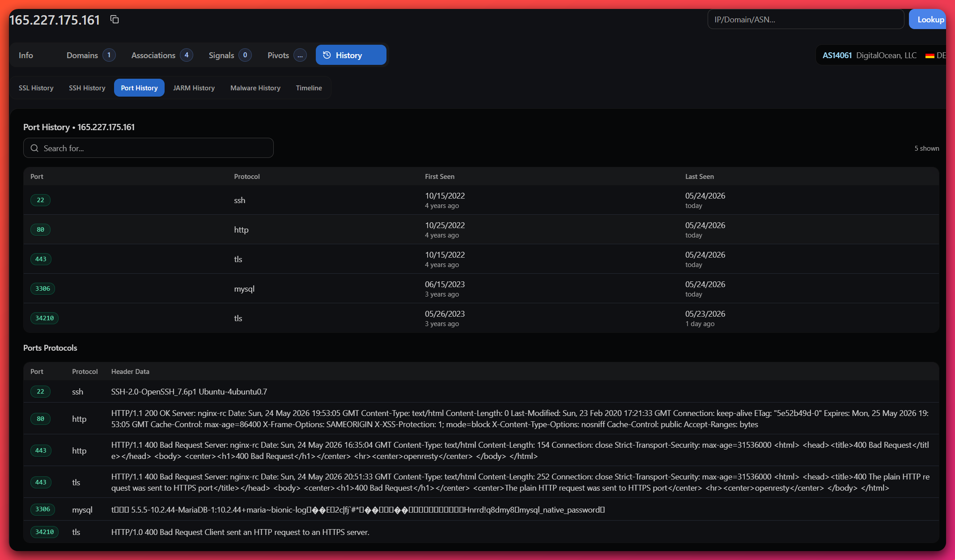Open the Pivots tab
Viewport: 955px width, 560px height.
pyautogui.click(x=287, y=55)
